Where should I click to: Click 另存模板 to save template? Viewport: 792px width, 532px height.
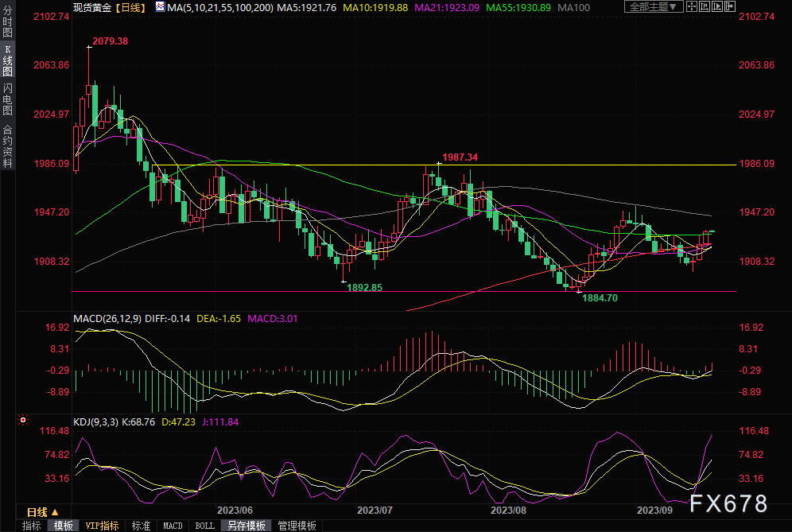click(x=246, y=526)
